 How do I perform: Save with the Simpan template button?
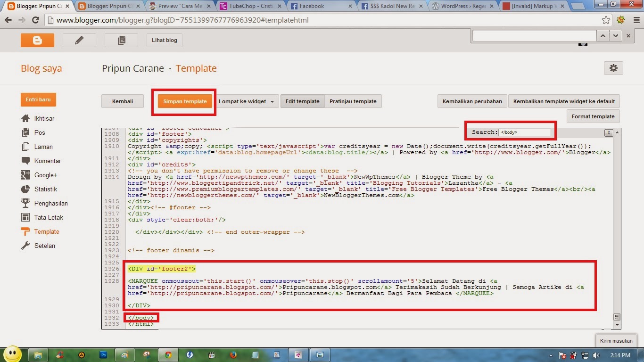click(x=185, y=101)
